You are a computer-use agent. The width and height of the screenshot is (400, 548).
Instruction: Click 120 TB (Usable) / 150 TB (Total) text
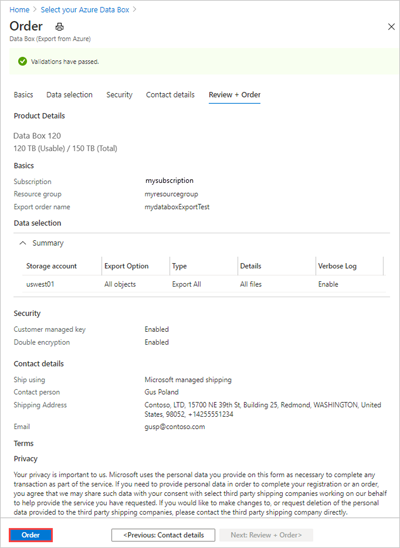65,149
